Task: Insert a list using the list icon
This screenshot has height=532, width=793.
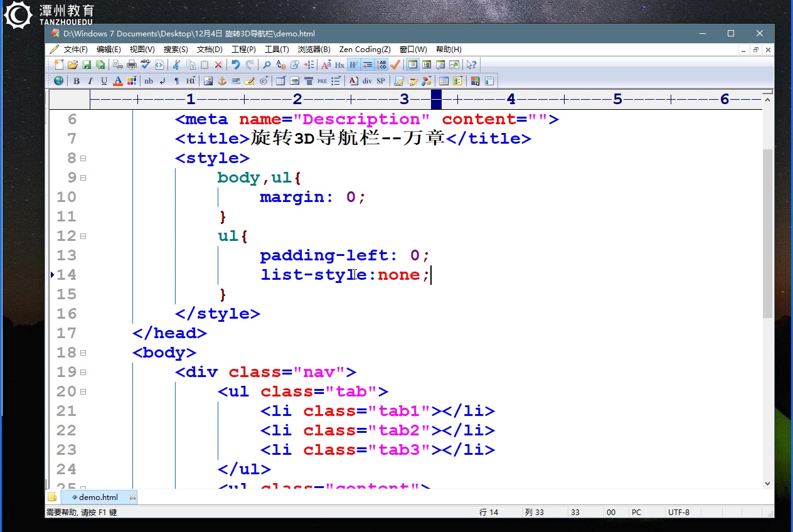Action: [336, 80]
